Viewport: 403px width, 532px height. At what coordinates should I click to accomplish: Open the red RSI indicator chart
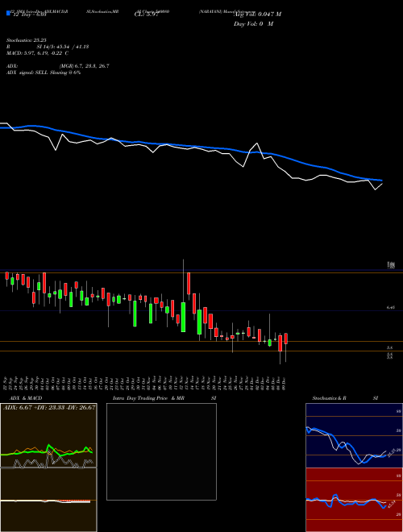click(x=354, y=500)
